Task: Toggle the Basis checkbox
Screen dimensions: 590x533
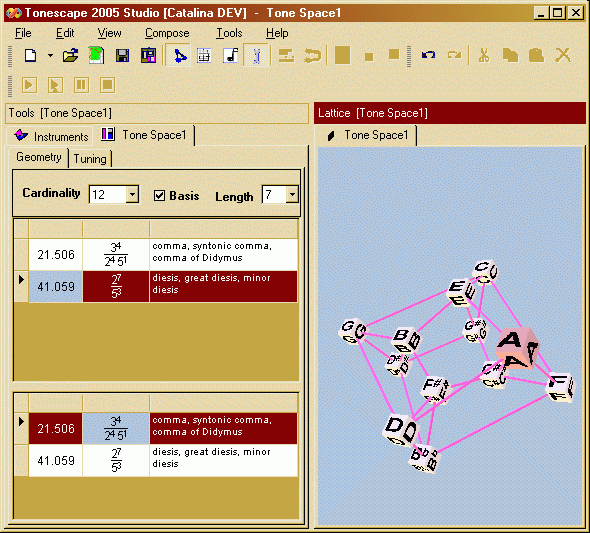Action: (x=160, y=196)
